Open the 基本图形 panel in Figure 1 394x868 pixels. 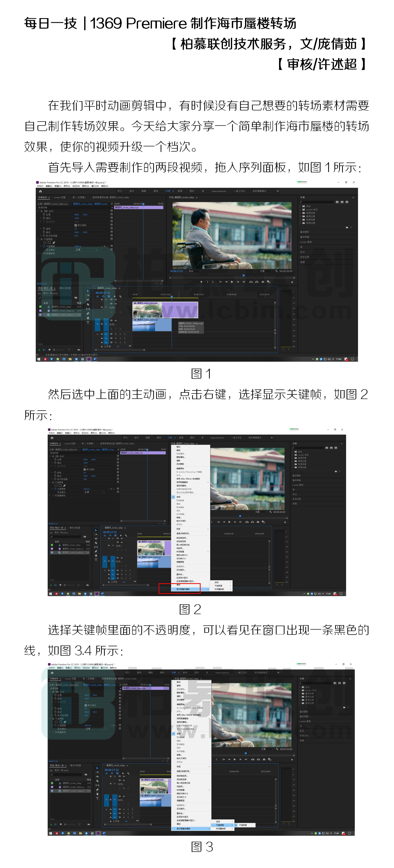point(305,232)
